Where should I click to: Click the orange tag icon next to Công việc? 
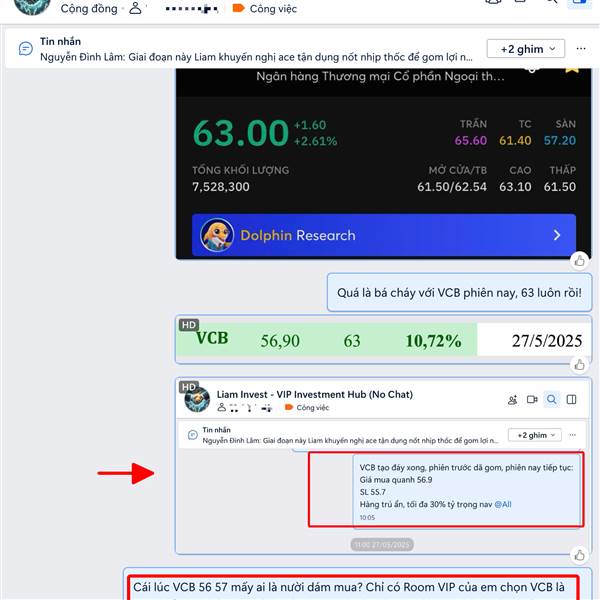tap(238, 8)
